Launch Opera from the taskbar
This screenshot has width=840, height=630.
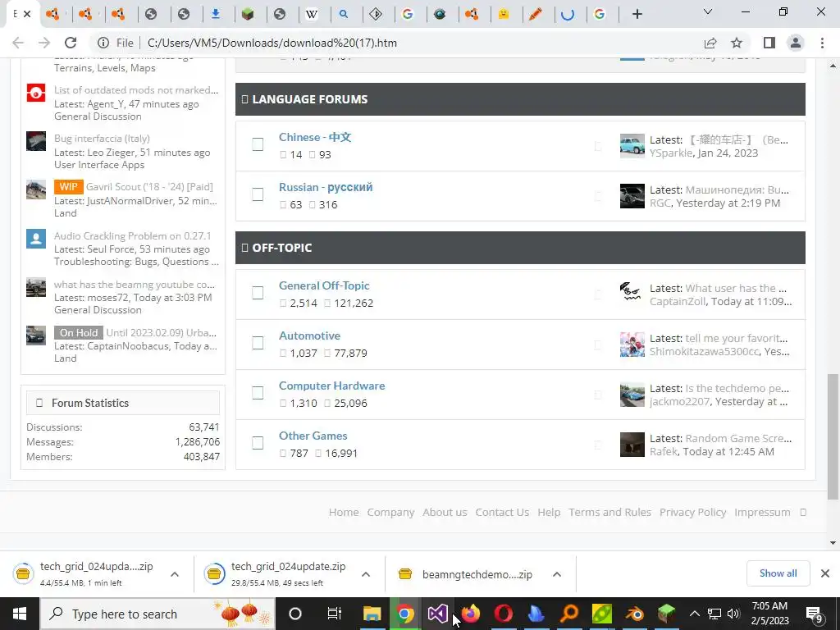click(x=503, y=614)
